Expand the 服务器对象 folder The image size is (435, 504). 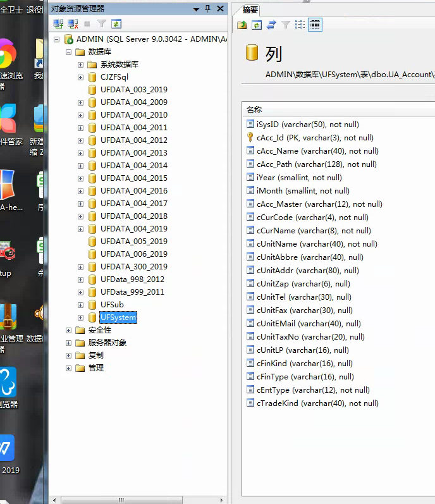(68, 343)
